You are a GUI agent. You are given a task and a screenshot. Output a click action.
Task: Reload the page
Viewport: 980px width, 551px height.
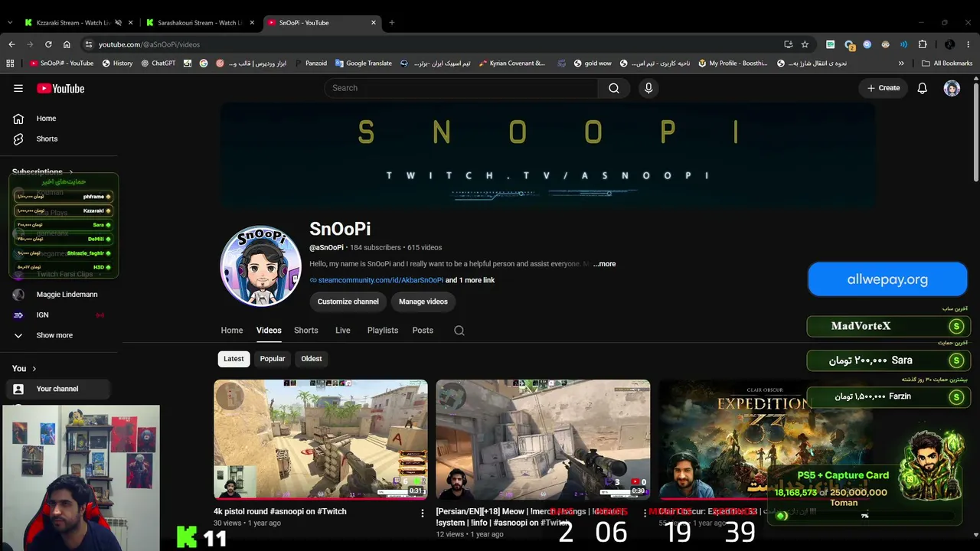click(48, 44)
